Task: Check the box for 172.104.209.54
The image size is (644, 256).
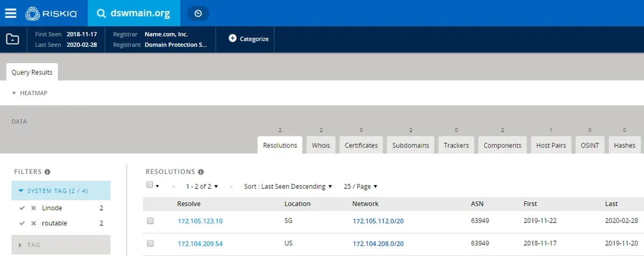Action: click(150, 243)
